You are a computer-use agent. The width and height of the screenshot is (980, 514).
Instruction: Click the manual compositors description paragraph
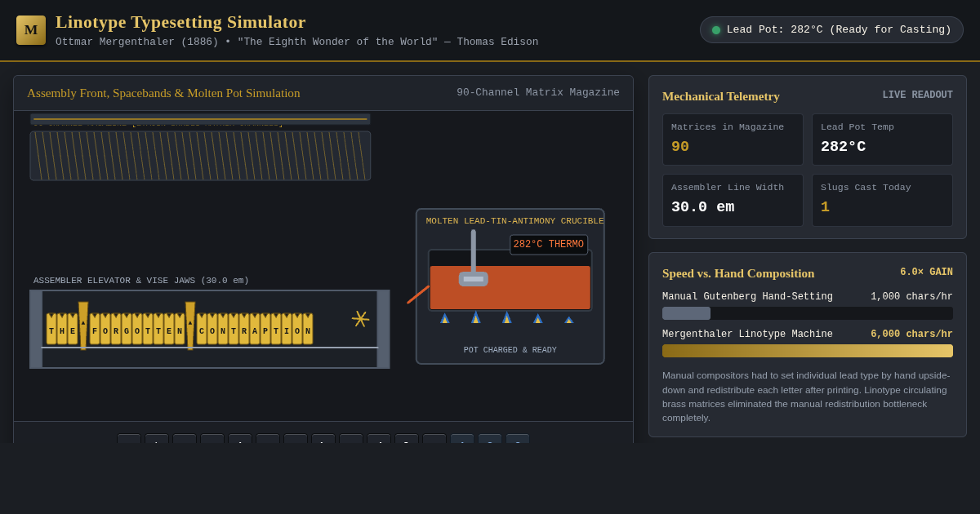click(806, 397)
